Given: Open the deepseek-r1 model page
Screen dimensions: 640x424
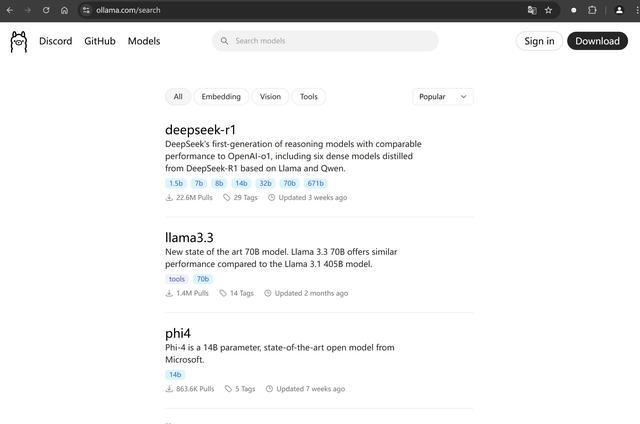Looking at the screenshot, I should [200, 130].
